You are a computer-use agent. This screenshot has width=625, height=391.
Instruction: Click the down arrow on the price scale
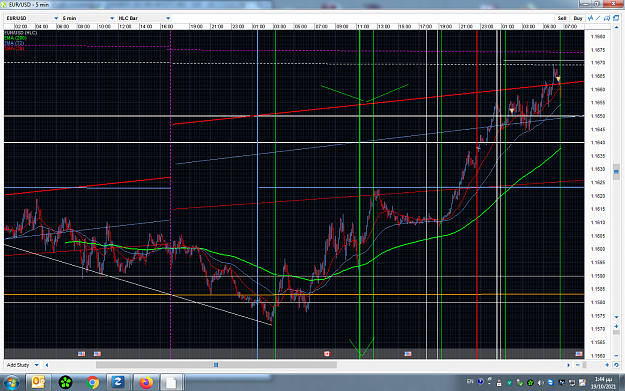point(616,317)
